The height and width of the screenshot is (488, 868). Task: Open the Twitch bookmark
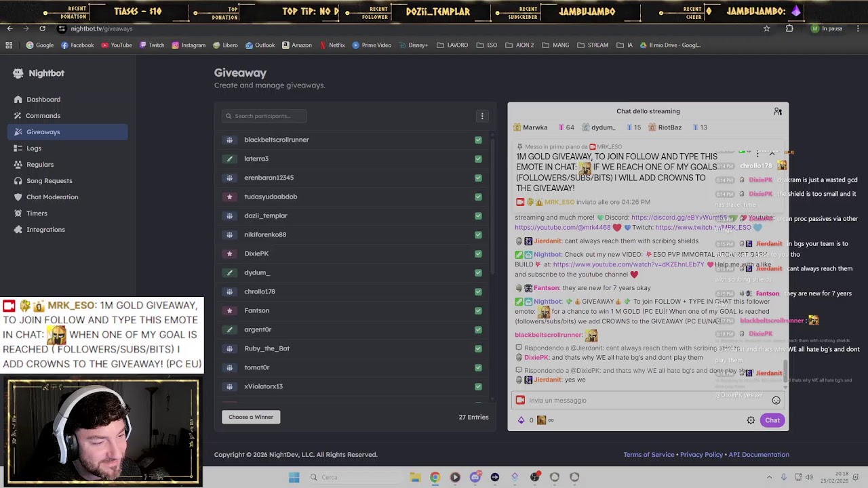[152, 45]
